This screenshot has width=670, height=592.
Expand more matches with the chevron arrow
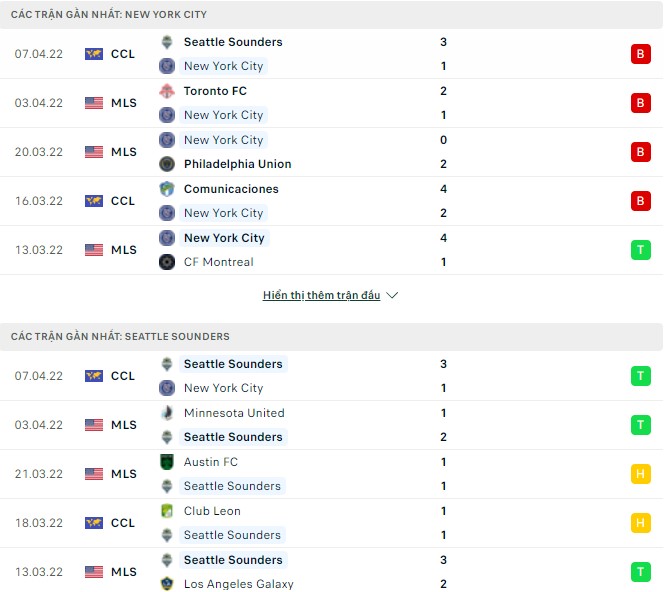pyautogui.click(x=392, y=296)
